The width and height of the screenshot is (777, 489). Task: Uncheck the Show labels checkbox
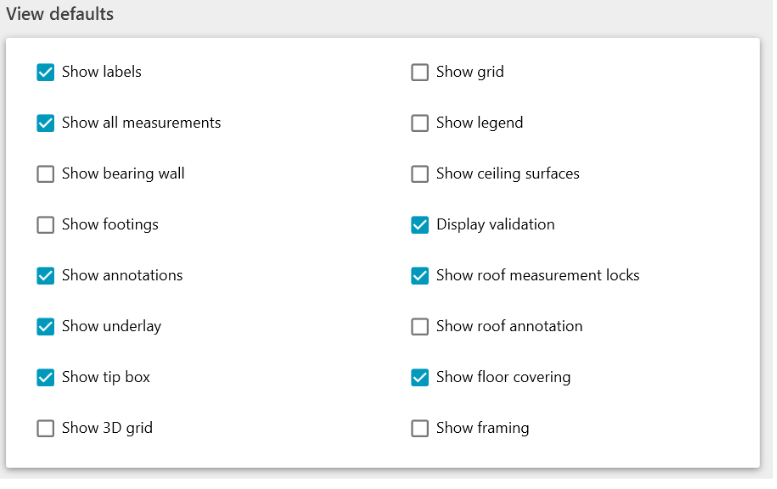(x=45, y=72)
